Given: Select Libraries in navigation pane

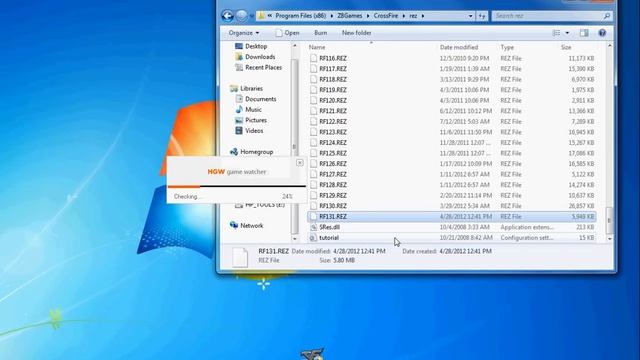Looking at the screenshot, I should (x=247, y=88).
